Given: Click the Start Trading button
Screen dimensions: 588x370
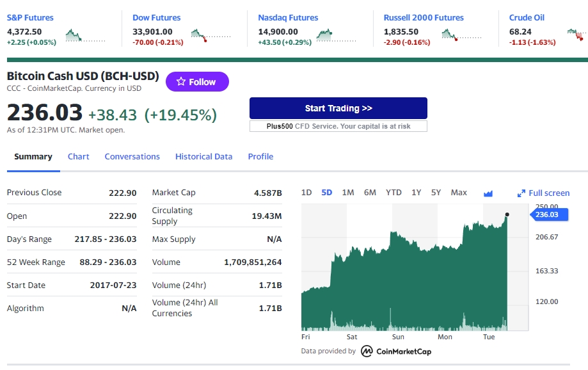Looking at the screenshot, I should (x=338, y=108).
